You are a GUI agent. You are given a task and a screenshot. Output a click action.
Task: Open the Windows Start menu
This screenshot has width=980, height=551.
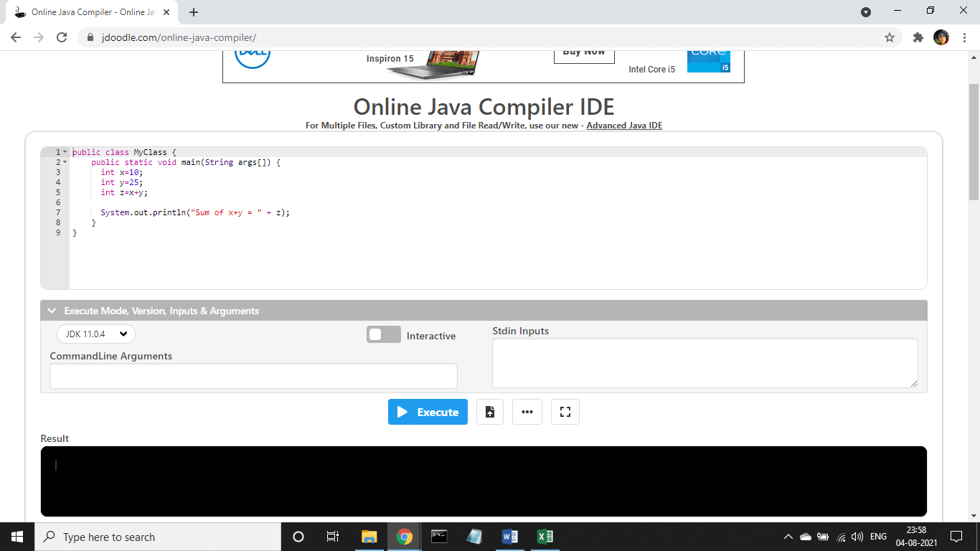coord(17,537)
